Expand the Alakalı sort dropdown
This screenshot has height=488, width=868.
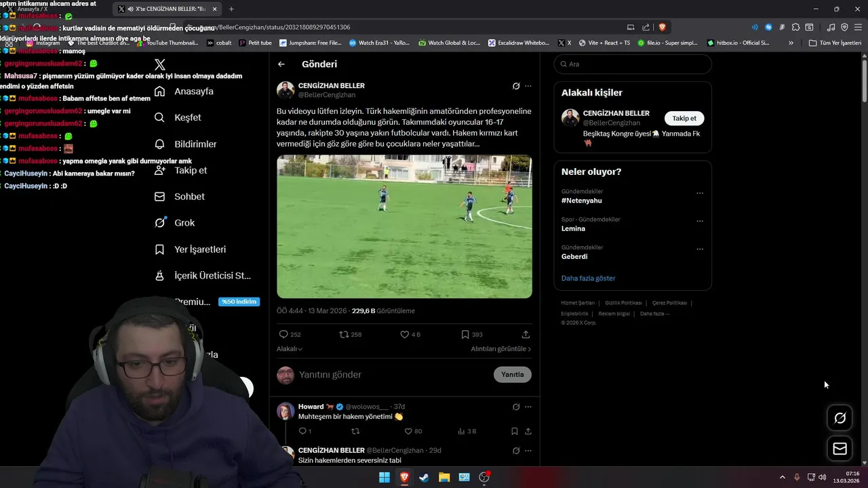click(x=290, y=348)
